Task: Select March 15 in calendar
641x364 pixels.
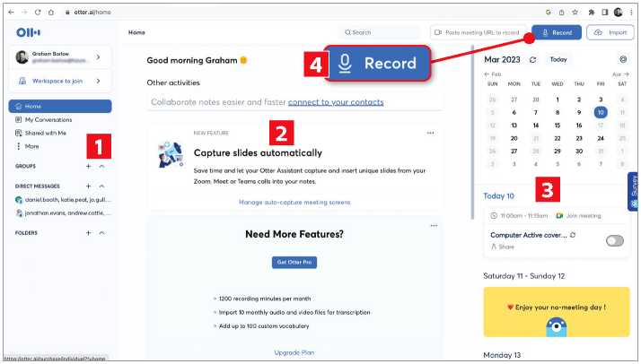Action: [558, 126]
